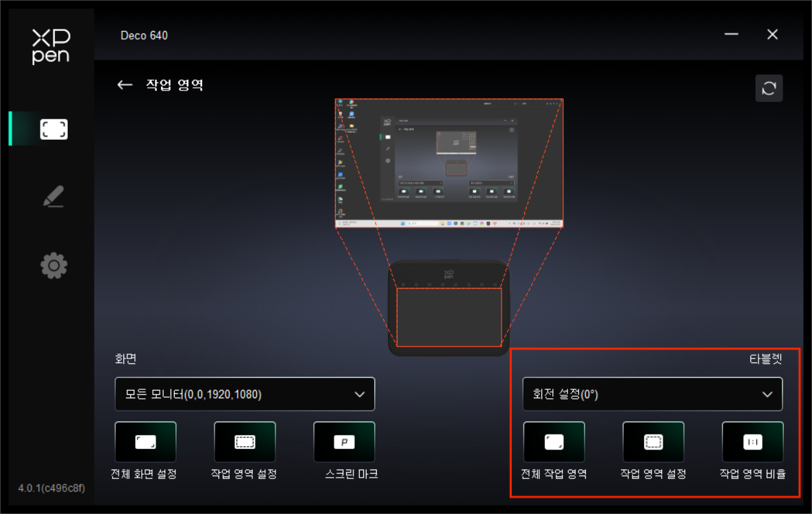
Task: Toggle the 작업 영역 비율 1:1 icon
Action: [752, 442]
